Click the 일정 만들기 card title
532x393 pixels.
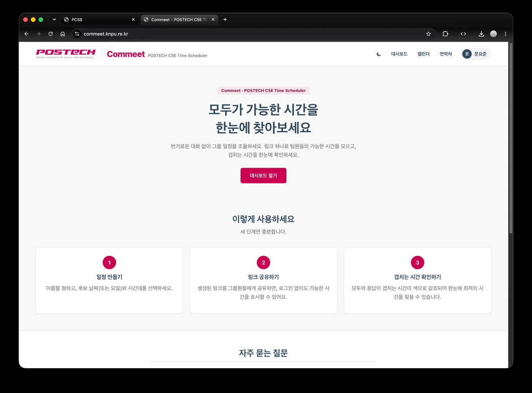coord(109,277)
